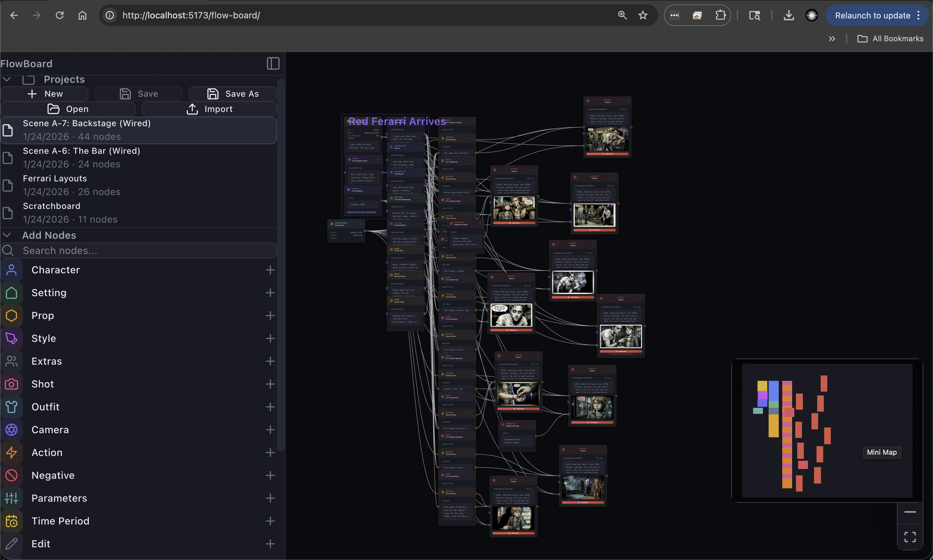Click the Outfit shirt icon
Viewport: 933px width, 560px height.
11,407
